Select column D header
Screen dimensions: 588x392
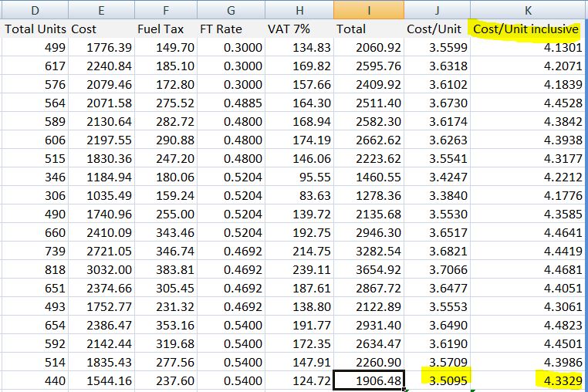34,10
